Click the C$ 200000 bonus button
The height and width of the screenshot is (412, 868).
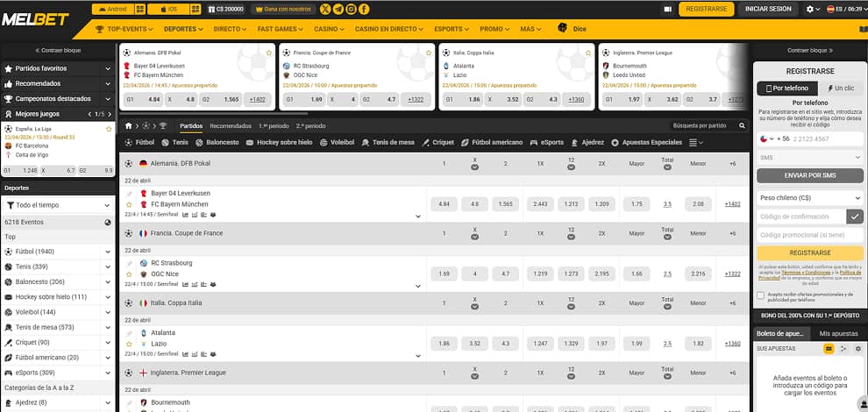[226, 10]
